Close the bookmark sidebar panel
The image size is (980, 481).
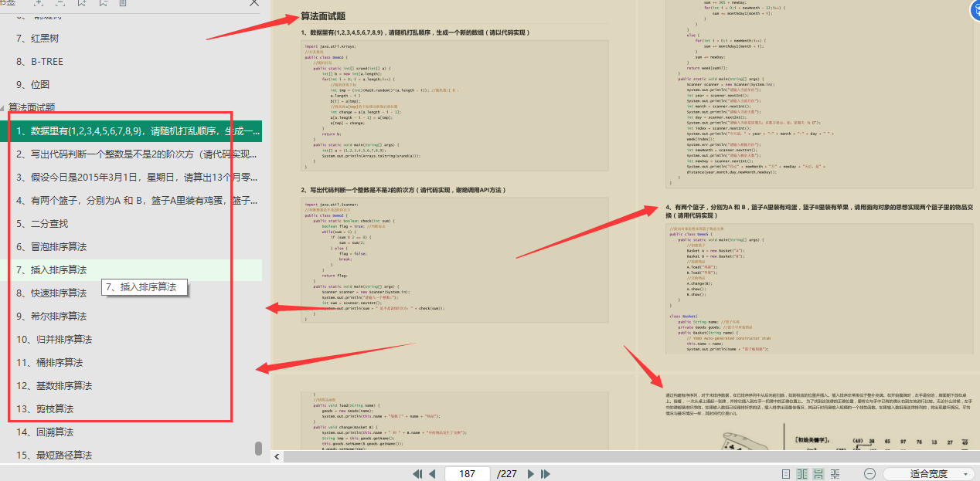click(254, 3)
